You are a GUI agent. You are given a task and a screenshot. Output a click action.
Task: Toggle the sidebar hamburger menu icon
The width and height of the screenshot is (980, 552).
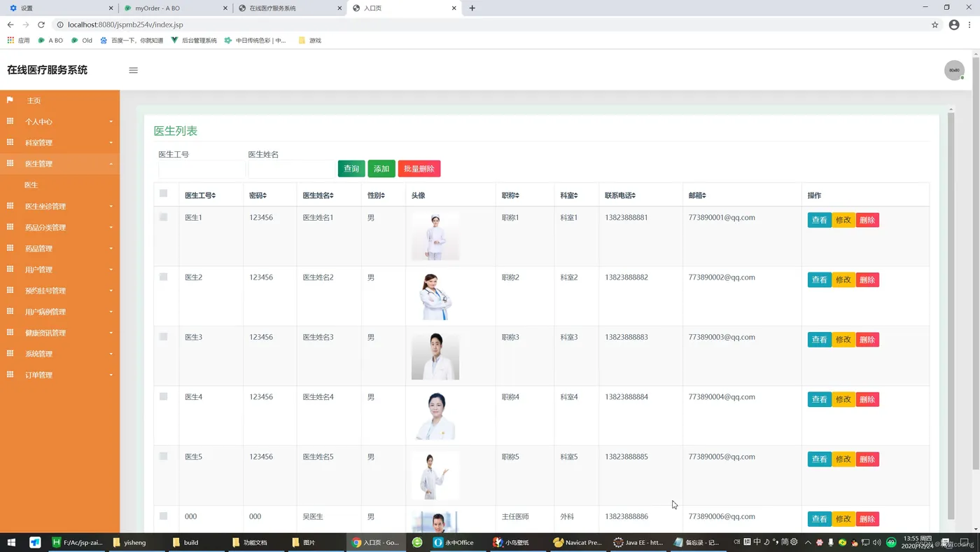tap(133, 70)
